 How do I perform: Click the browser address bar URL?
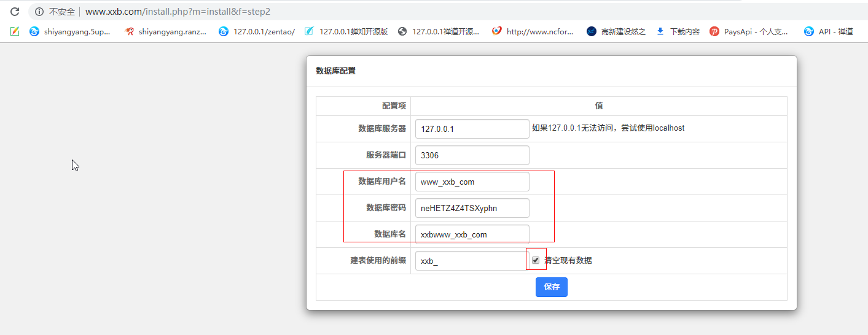tap(178, 12)
